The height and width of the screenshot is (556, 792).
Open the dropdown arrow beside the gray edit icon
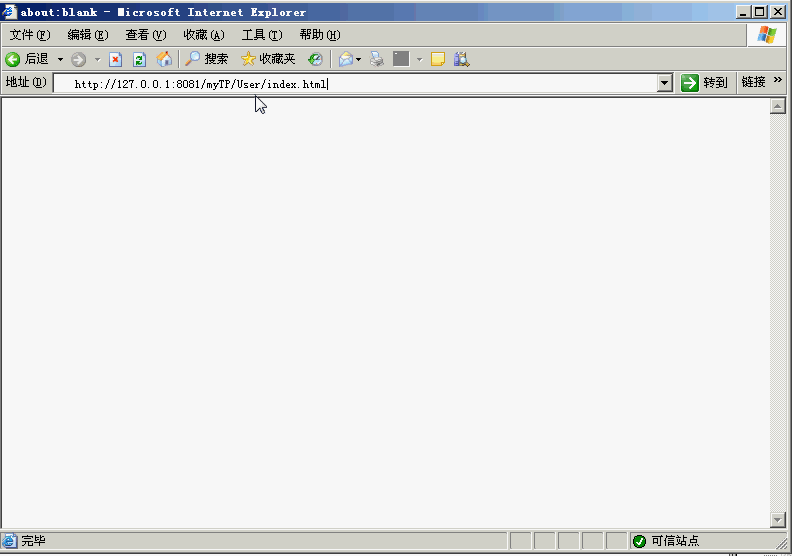click(x=419, y=60)
